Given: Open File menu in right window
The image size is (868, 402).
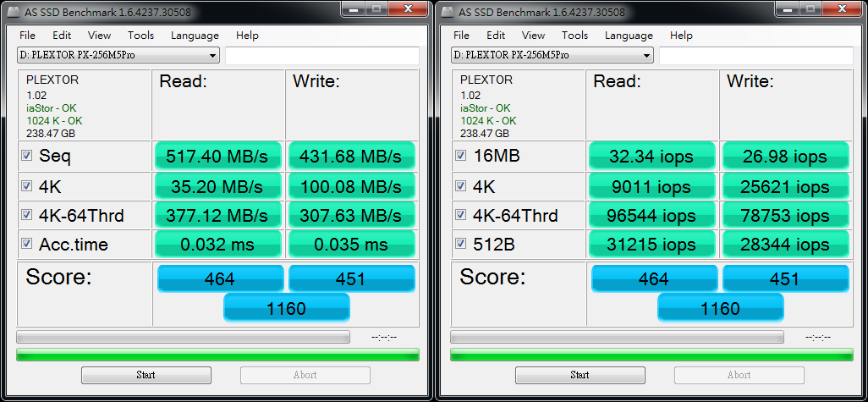Looking at the screenshot, I should coord(461,36).
